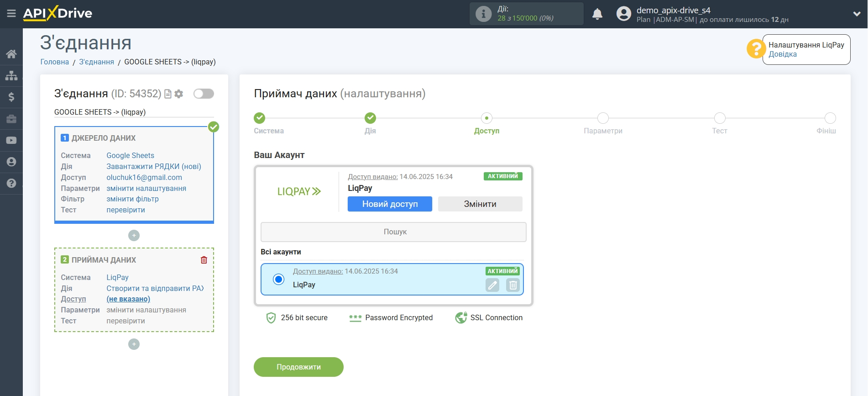Open the home sidebar icon
Screen dimensions: 868x396
11,54
